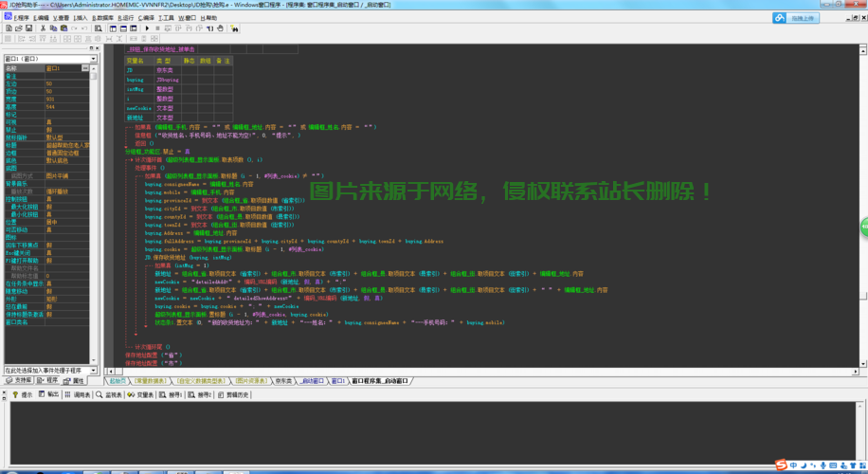Open the 提示 output tab
This screenshot has height=474, width=868.
(x=23, y=394)
